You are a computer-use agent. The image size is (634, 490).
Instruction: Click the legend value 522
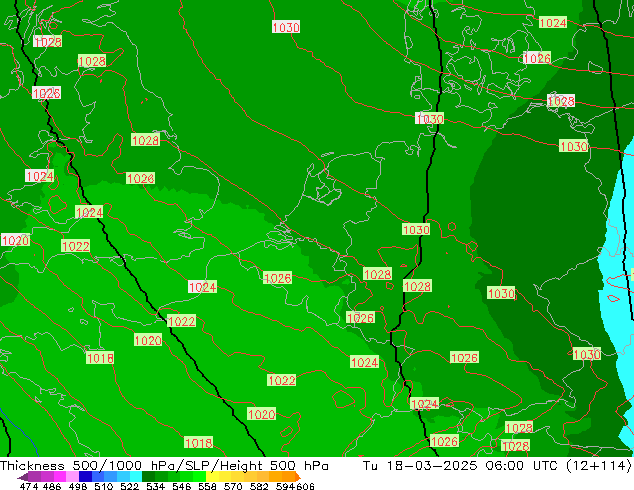click(129, 486)
